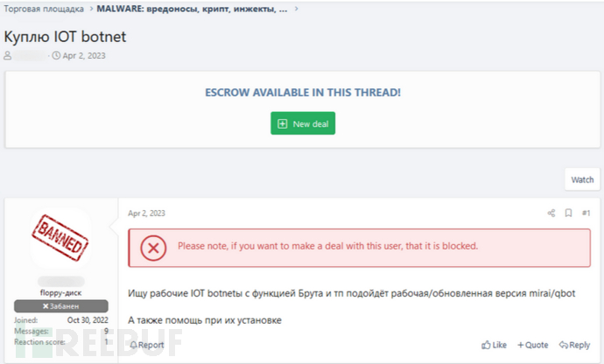Open the #1 post permalink
604x364 pixels.
click(586, 213)
